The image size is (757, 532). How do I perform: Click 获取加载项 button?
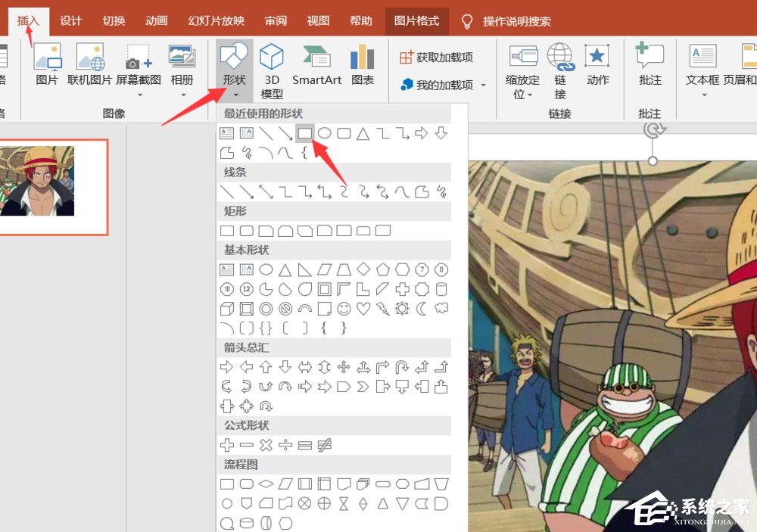click(x=437, y=58)
